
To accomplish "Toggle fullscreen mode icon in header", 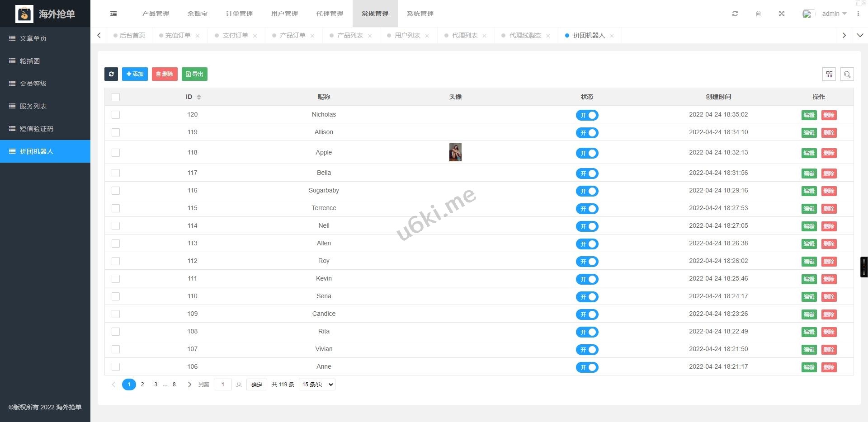I will [x=782, y=14].
